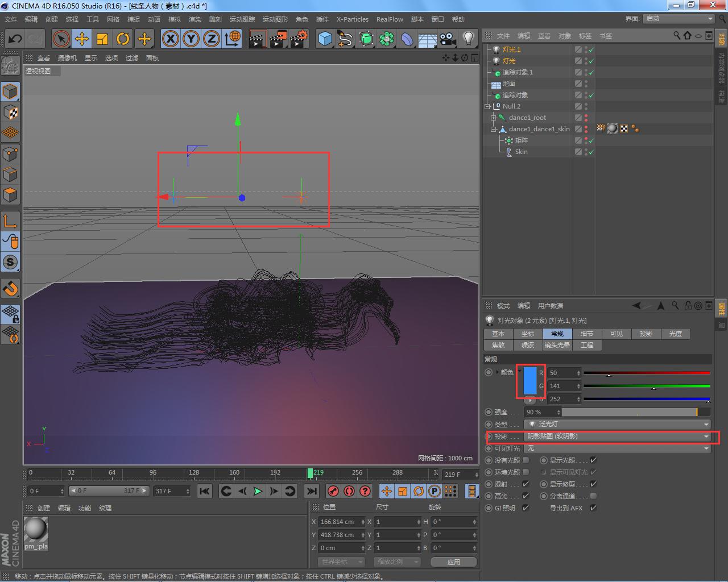Click the blue light color swatch
Viewport: 728px width, 582px height.
530,380
